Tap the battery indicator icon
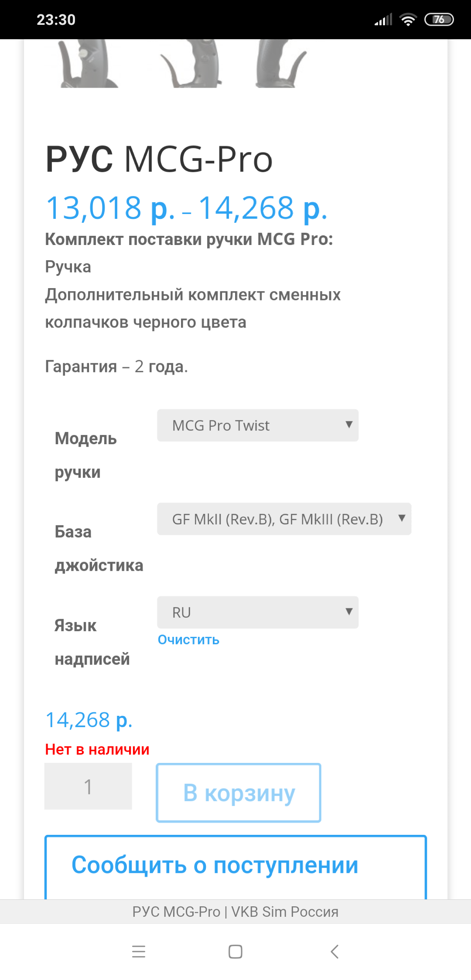 [439, 20]
